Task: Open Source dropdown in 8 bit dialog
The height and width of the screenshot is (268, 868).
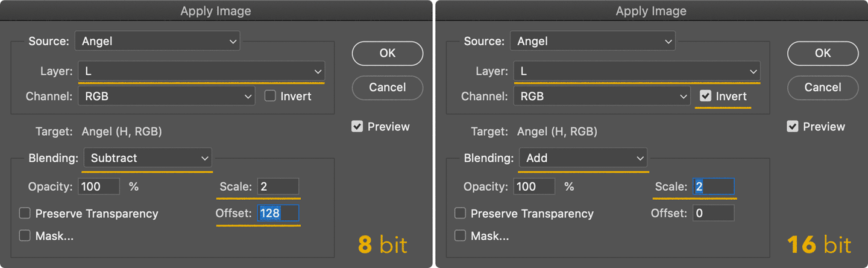Action: pyautogui.click(x=157, y=41)
